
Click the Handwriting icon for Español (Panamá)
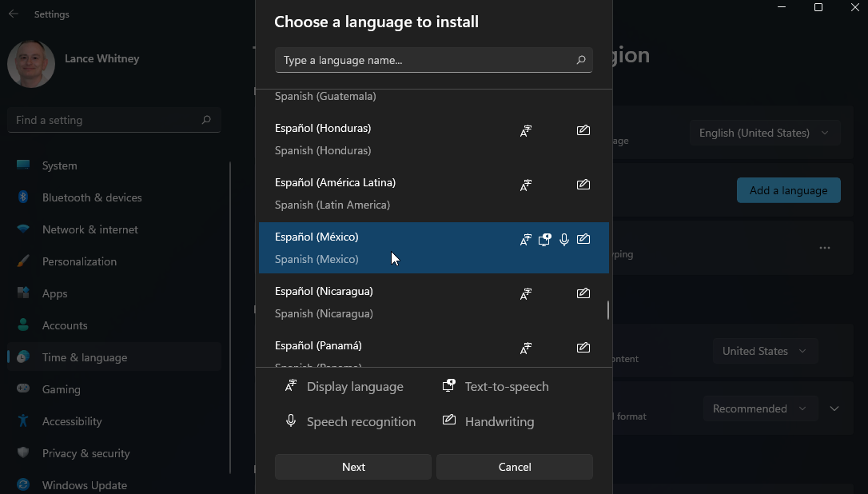tap(583, 348)
